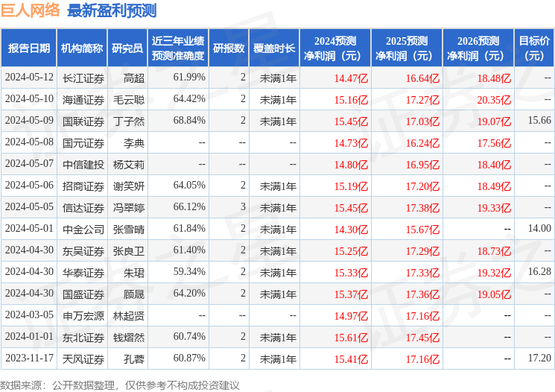Click the 近三年业绩预测准确度 header
Viewport: 555px width, 392px height.
[178, 48]
